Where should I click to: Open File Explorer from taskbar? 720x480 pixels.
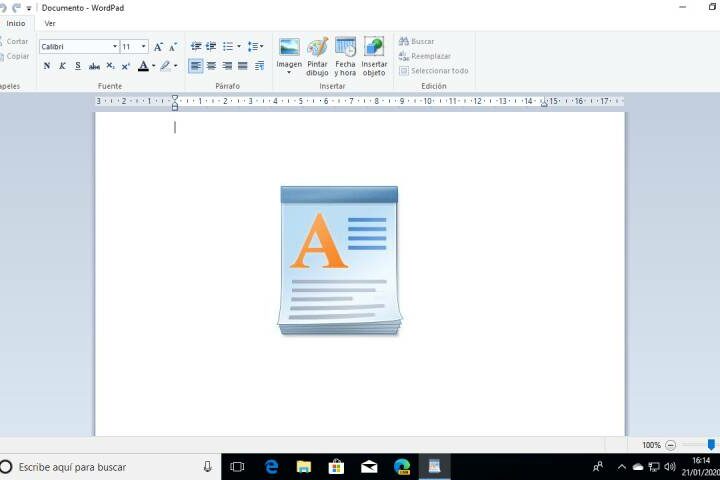coord(304,467)
